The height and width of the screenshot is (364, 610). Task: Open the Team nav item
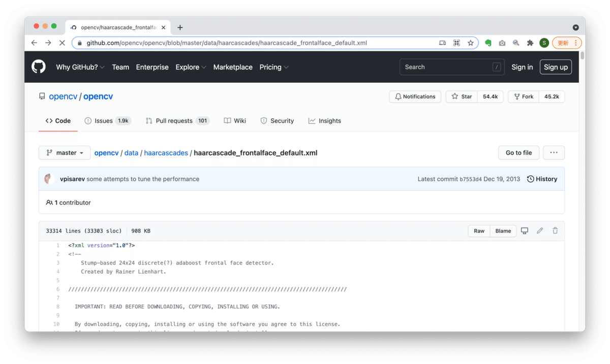click(120, 67)
